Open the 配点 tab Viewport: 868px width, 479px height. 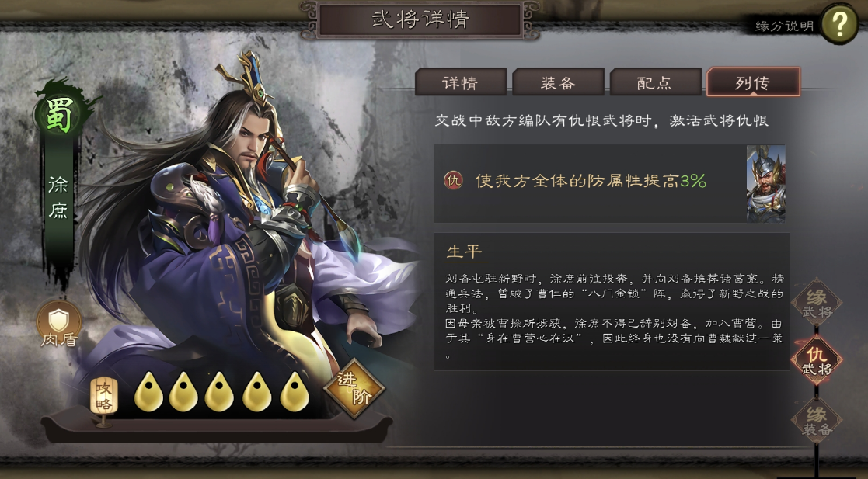click(655, 82)
